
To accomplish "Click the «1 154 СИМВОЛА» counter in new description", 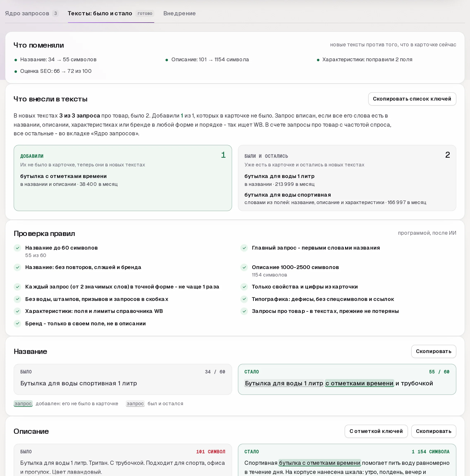I will pyautogui.click(x=430, y=452).
